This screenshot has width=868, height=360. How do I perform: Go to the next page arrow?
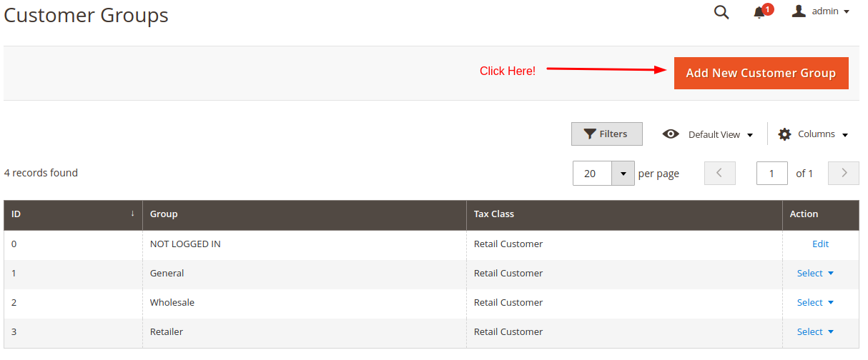(x=844, y=173)
